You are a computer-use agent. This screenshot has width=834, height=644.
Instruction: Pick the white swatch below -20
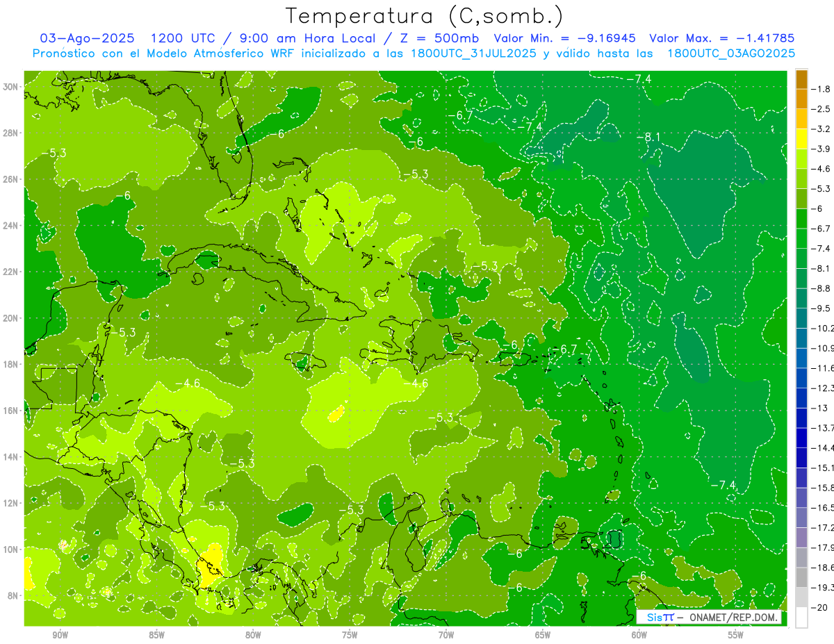coord(801,617)
